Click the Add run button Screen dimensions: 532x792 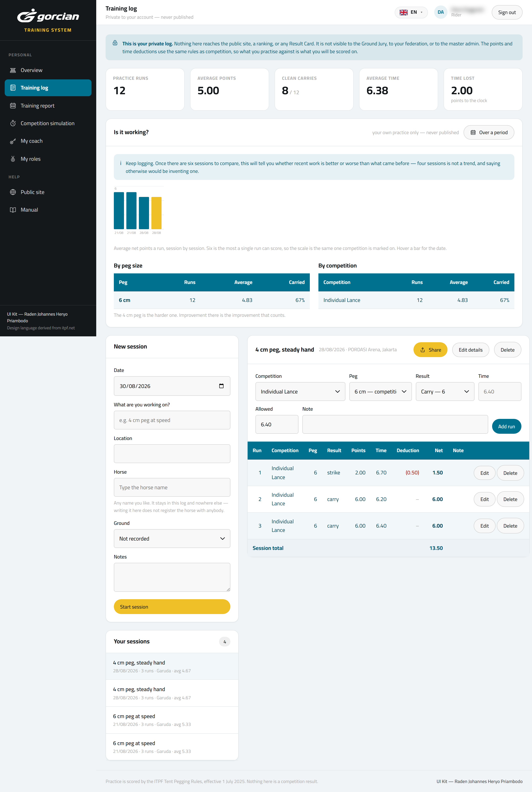click(506, 426)
